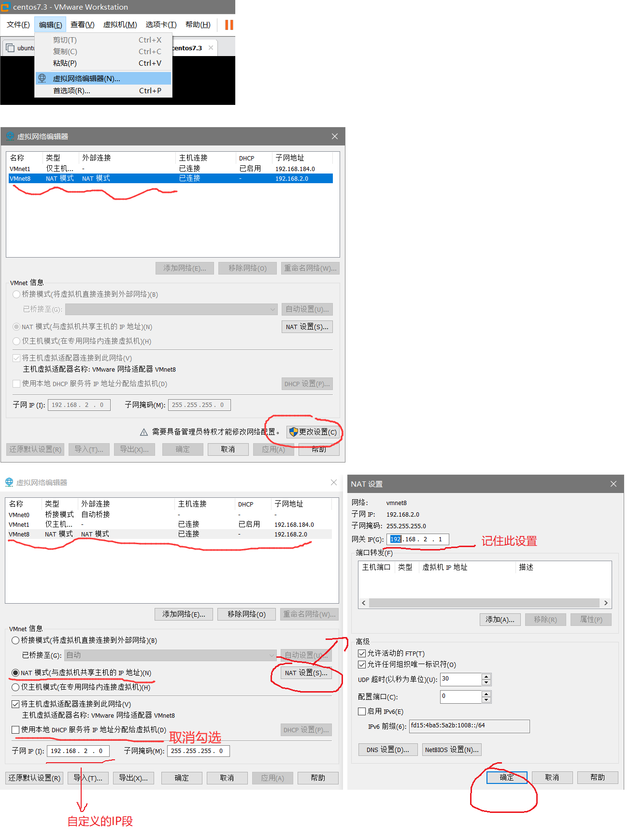Image resolution: width=629 pixels, height=840 pixels.
Task: Click the orange pause VM toolbar icon
Action: 229,25
